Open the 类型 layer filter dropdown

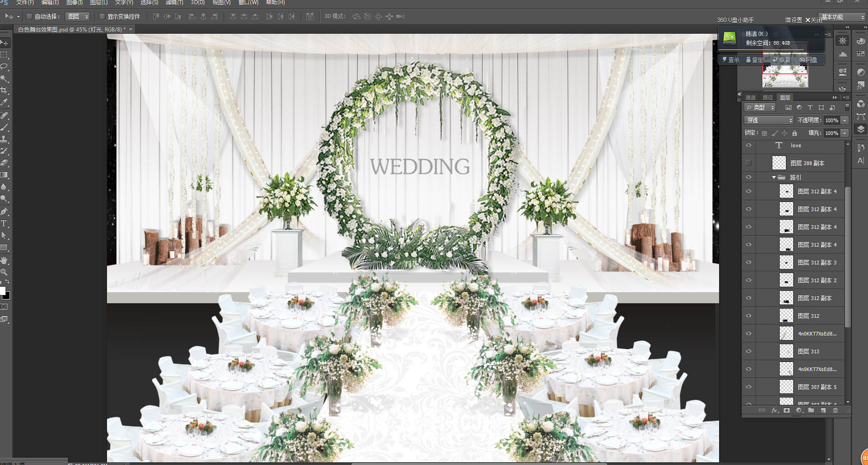(x=760, y=108)
